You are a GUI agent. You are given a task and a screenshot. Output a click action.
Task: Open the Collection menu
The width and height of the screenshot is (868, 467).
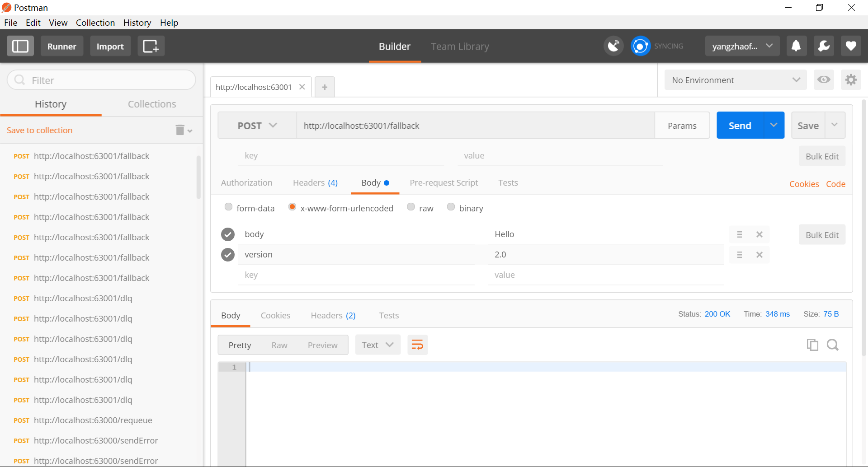pyautogui.click(x=95, y=23)
